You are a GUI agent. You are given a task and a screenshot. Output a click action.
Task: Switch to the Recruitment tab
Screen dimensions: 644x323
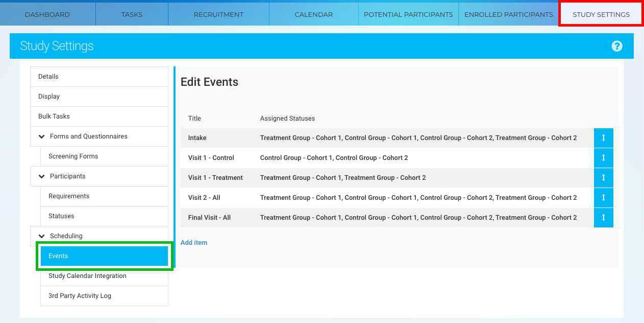[218, 14]
